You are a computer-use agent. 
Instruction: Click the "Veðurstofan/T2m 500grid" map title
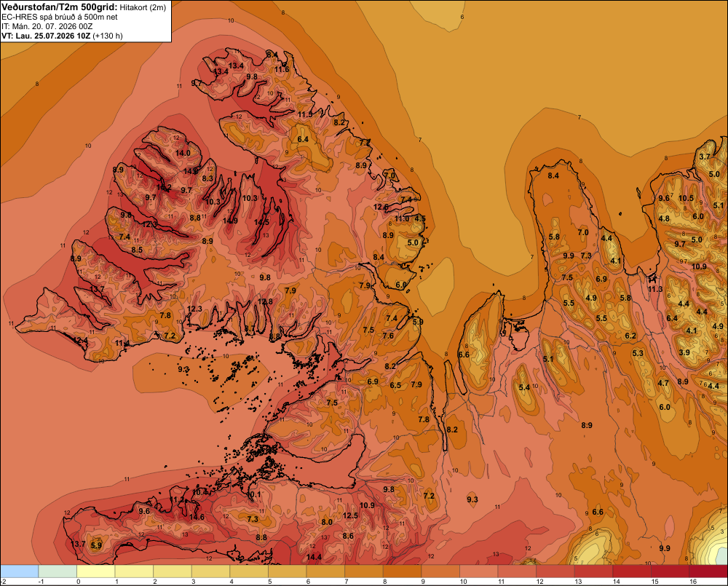click(x=60, y=7)
